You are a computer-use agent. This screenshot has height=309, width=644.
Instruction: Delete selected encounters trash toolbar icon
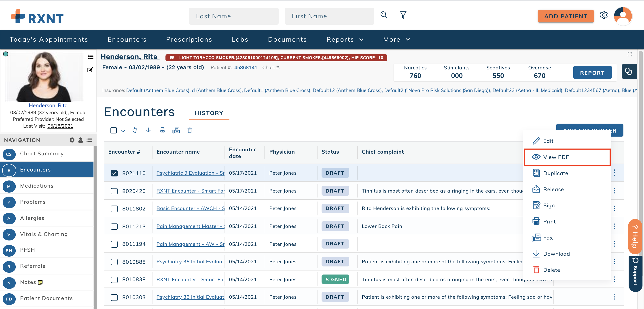point(189,130)
